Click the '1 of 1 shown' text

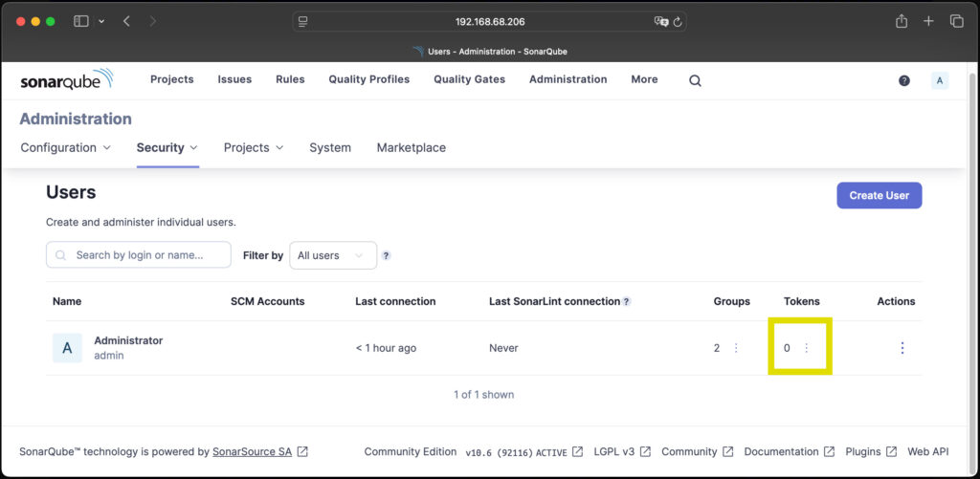click(x=483, y=395)
